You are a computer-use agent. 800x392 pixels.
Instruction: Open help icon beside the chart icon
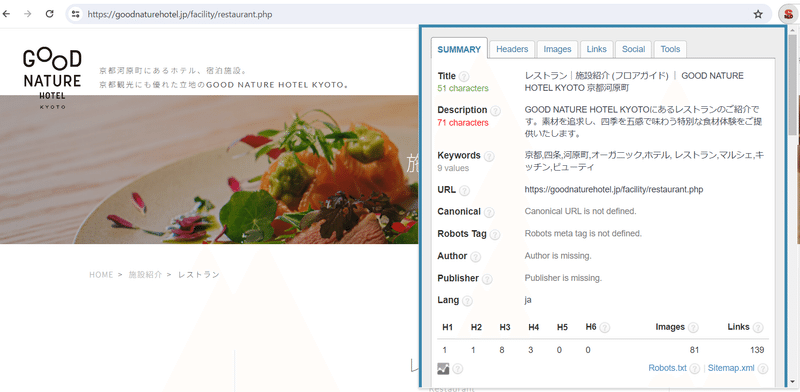pyautogui.click(x=458, y=369)
